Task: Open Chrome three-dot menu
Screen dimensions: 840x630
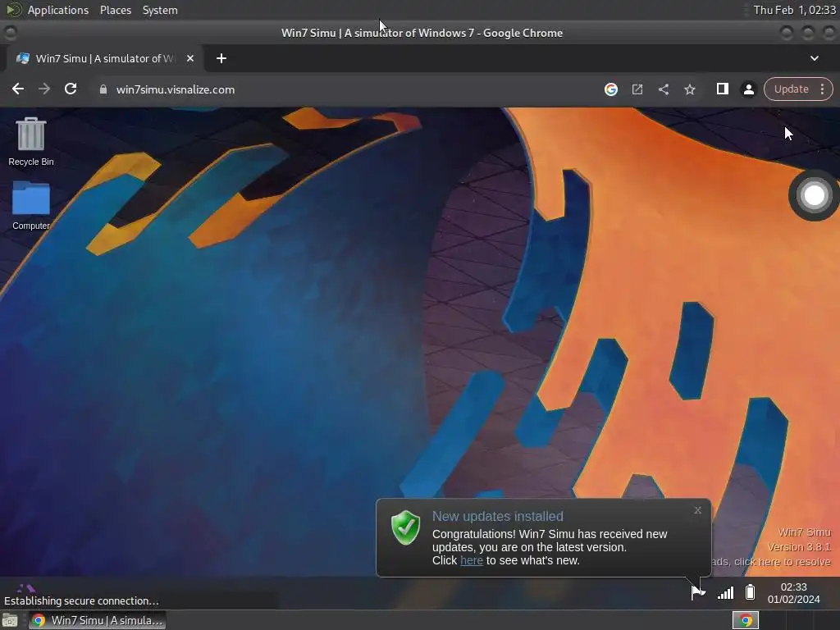Action: 822,89
